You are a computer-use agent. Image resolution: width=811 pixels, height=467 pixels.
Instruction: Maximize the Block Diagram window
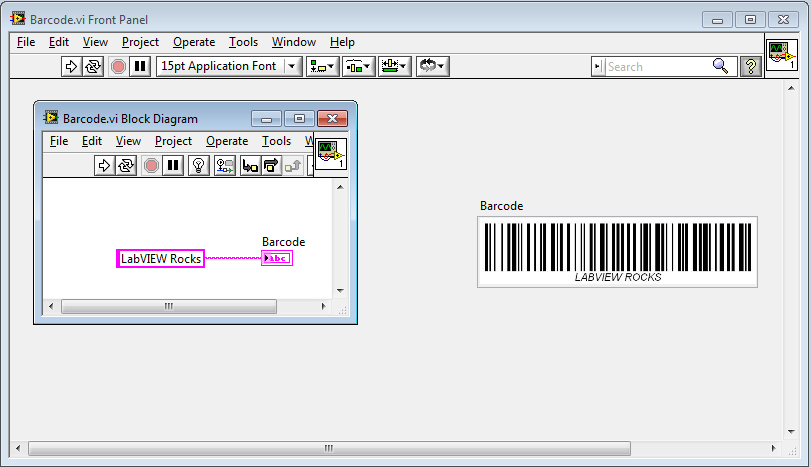tap(299, 119)
